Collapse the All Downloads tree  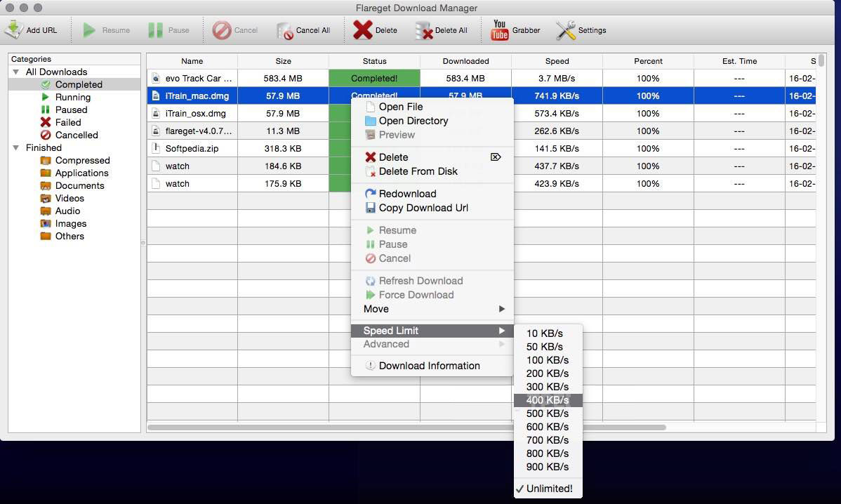click(x=16, y=72)
